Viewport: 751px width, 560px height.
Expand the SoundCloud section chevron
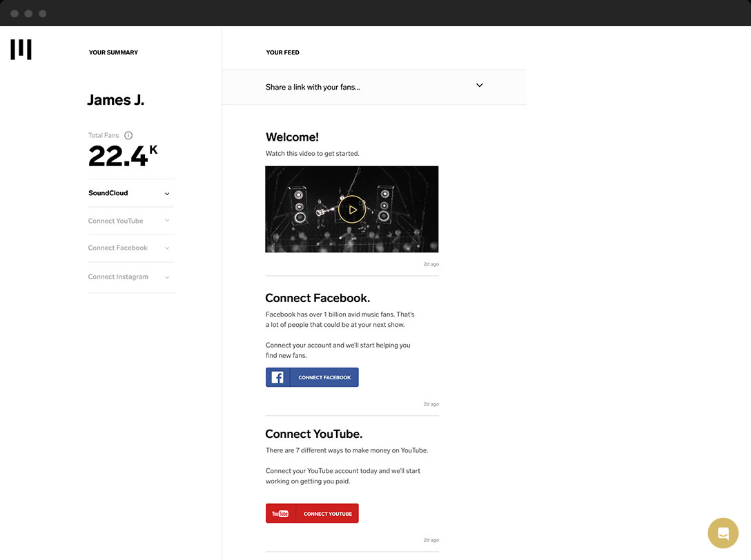click(167, 194)
